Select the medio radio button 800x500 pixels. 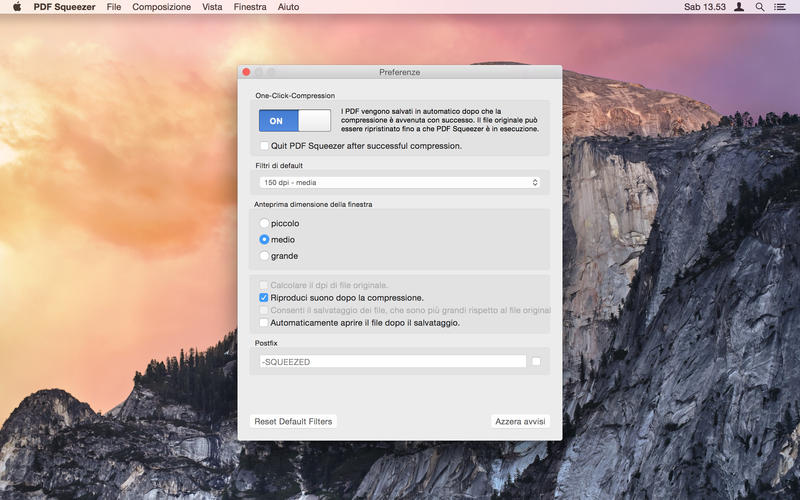[x=264, y=239]
